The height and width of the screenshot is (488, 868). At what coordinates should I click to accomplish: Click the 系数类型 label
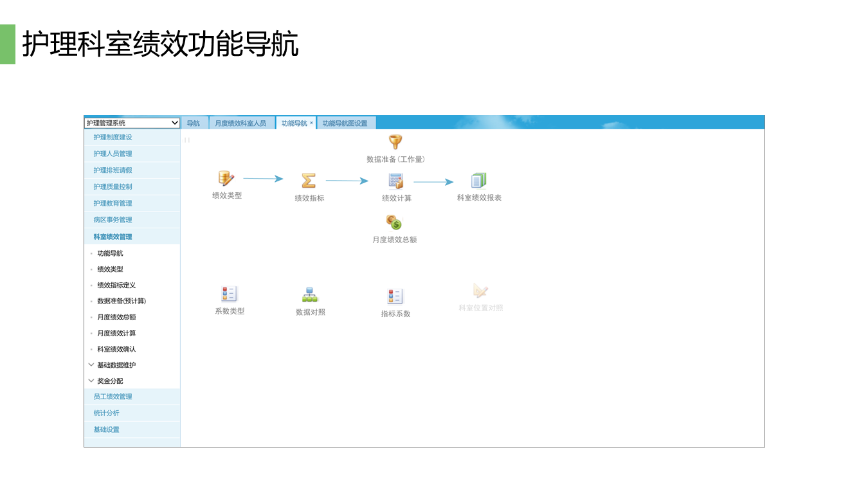(x=230, y=311)
